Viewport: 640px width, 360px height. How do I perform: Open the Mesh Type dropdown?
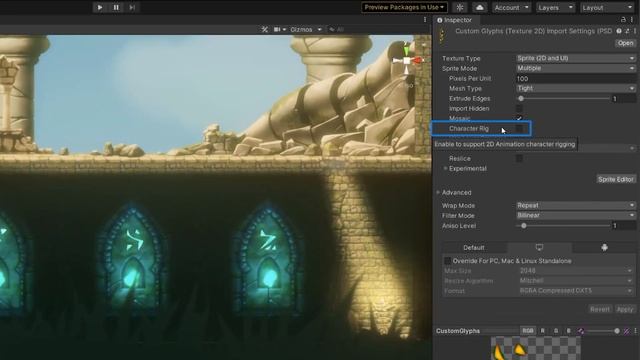(x=576, y=88)
